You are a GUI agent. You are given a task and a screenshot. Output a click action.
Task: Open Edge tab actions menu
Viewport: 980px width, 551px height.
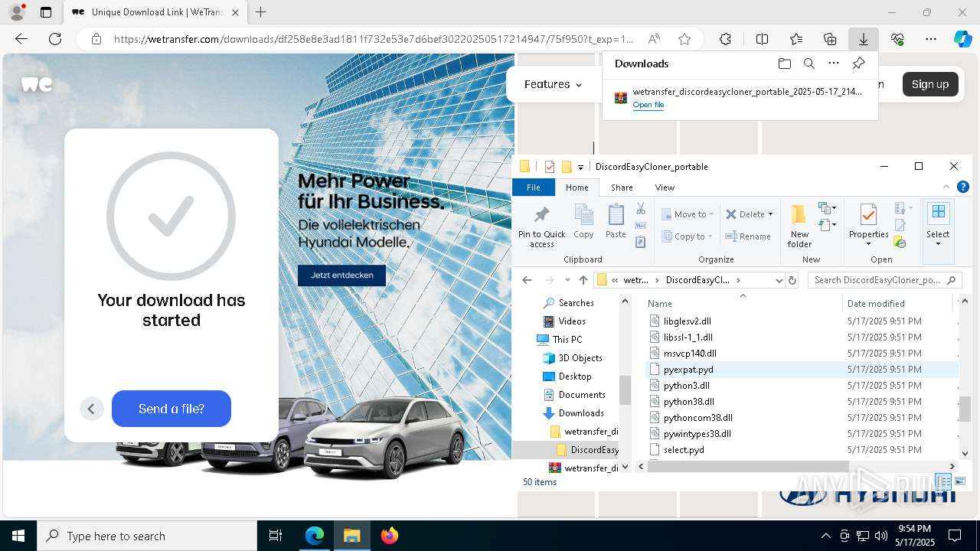(46, 12)
